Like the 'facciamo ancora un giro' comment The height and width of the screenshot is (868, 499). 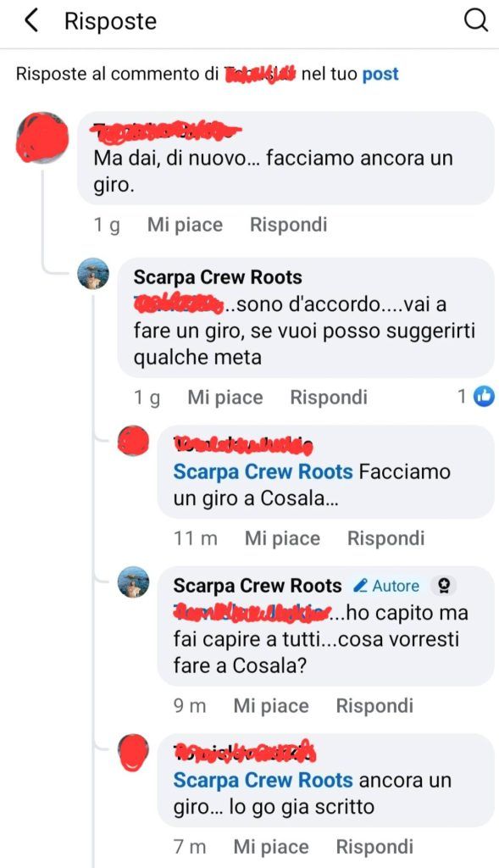click(x=185, y=225)
